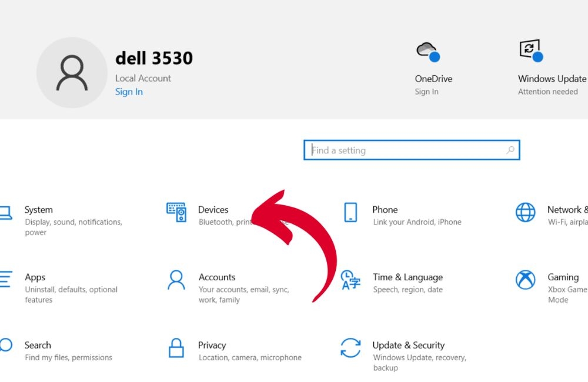Open the Gaming settings title
The height and width of the screenshot is (382, 588).
[563, 278]
